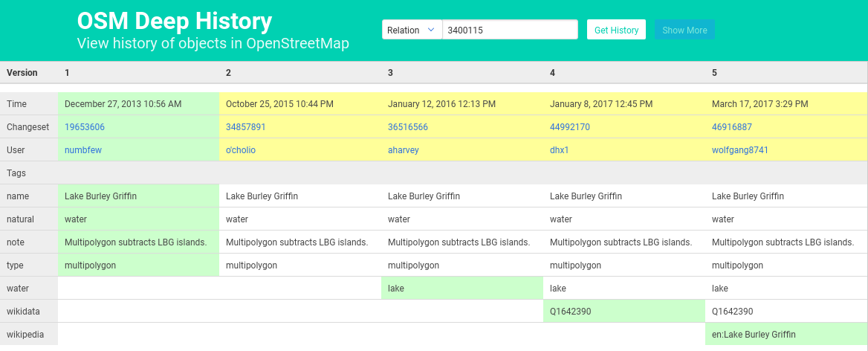The height and width of the screenshot is (351, 868).
Task: Select the January 12, 2016 12:13 PM timestamp
Action: tap(441, 103)
